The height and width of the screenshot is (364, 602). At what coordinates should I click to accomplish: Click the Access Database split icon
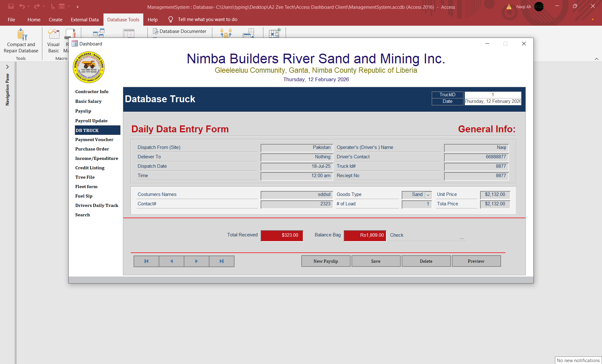tap(226, 33)
